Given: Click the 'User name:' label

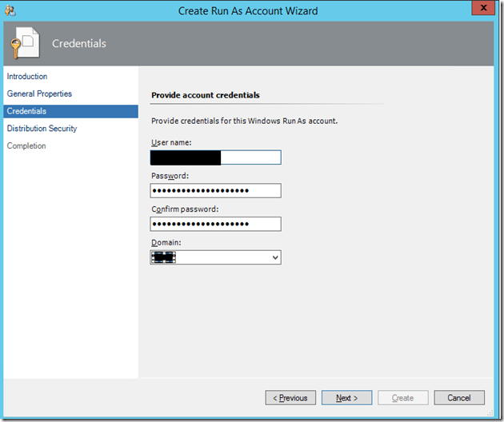Looking at the screenshot, I should coord(171,142).
